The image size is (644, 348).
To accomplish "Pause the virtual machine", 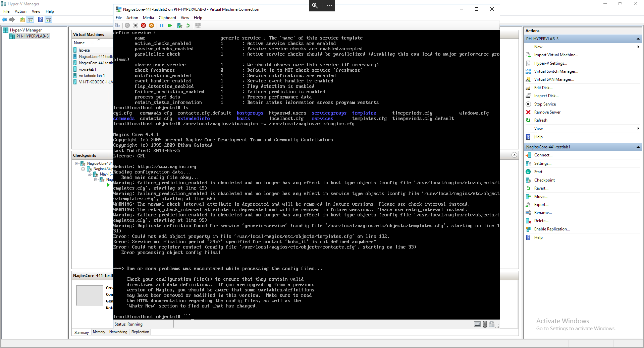I will (x=162, y=25).
